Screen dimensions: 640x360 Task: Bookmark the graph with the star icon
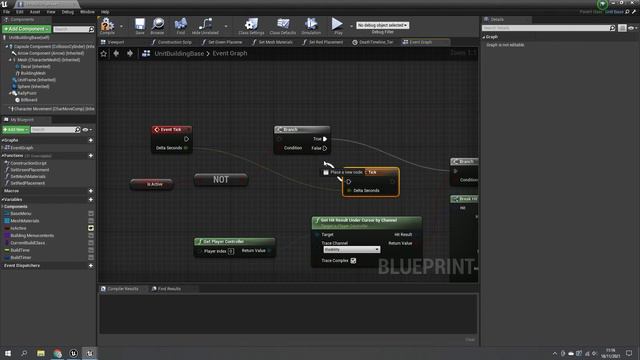point(104,53)
